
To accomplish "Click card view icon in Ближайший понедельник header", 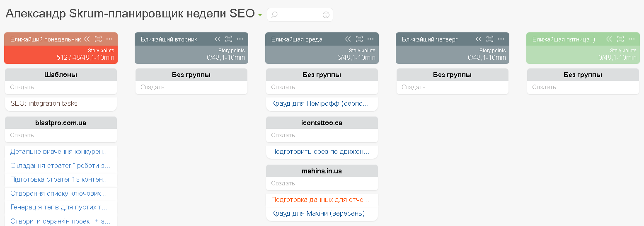I will (x=98, y=39).
